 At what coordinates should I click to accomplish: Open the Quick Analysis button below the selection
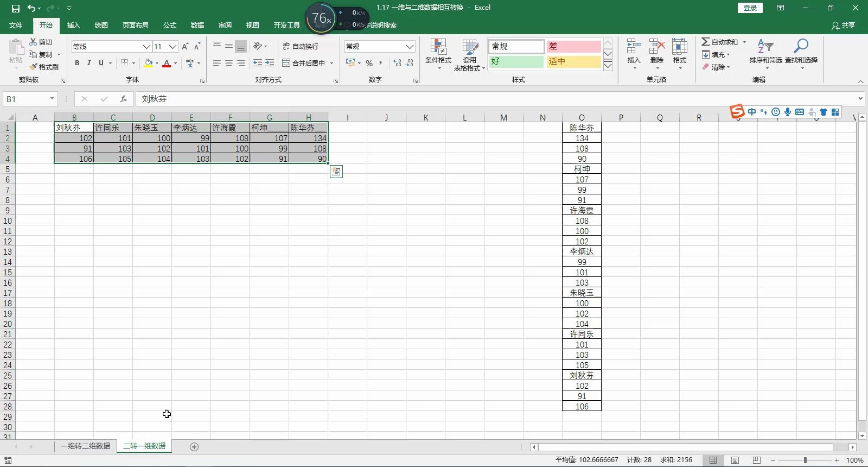pos(336,172)
